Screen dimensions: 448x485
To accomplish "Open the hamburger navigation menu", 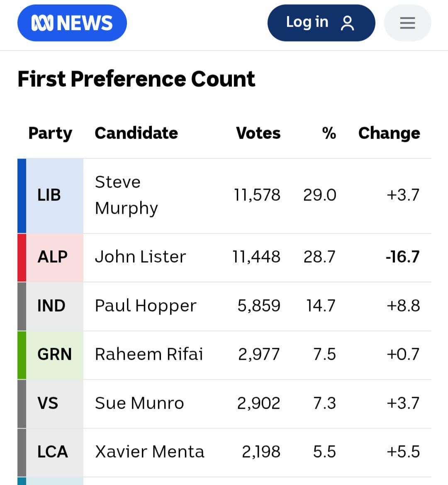I will [407, 23].
